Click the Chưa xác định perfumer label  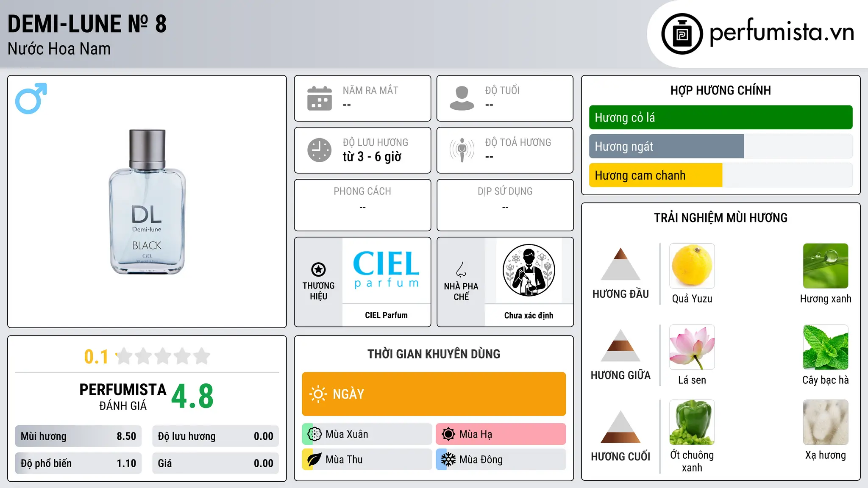pos(529,315)
